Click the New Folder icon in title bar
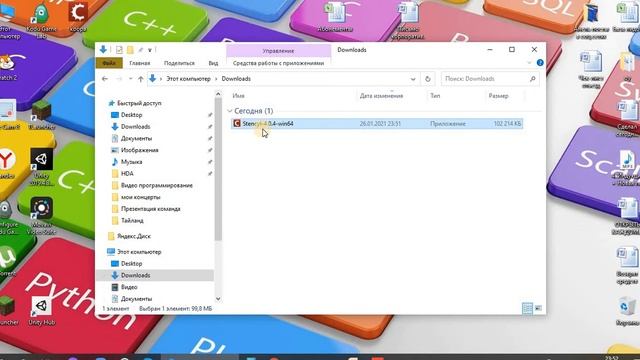This screenshot has height=360, width=640. (x=130, y=50)
